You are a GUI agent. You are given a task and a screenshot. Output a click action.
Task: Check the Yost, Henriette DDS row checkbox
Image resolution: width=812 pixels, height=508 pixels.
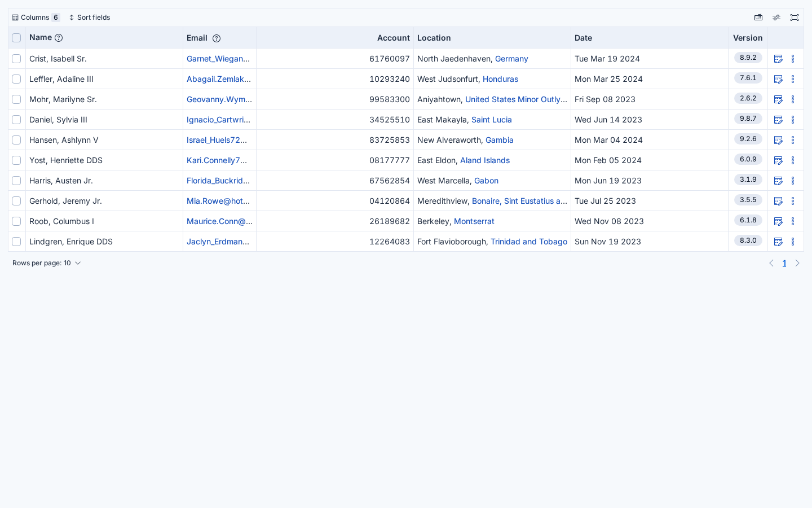16,160
